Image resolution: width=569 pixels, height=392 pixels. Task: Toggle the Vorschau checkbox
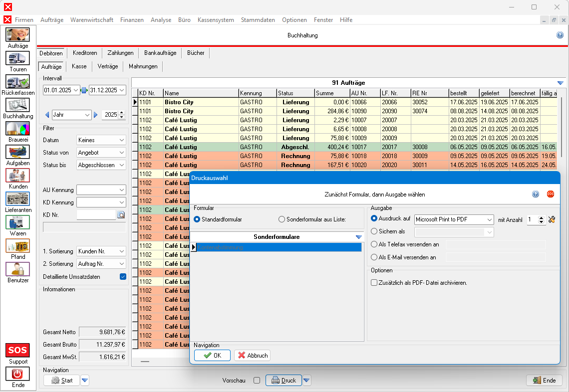(257, 381)
